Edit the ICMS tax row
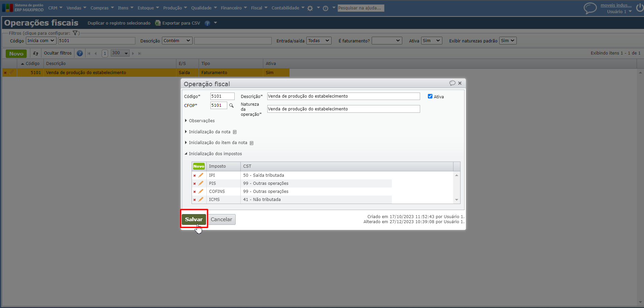Viewport: 644px width, 308px height. click(x=201, y=199)
